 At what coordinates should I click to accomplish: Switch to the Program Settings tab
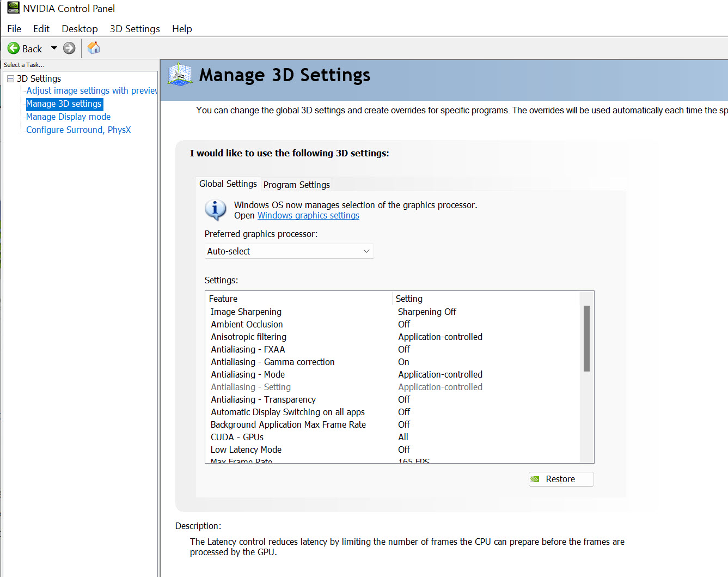[x=297, y=185]
